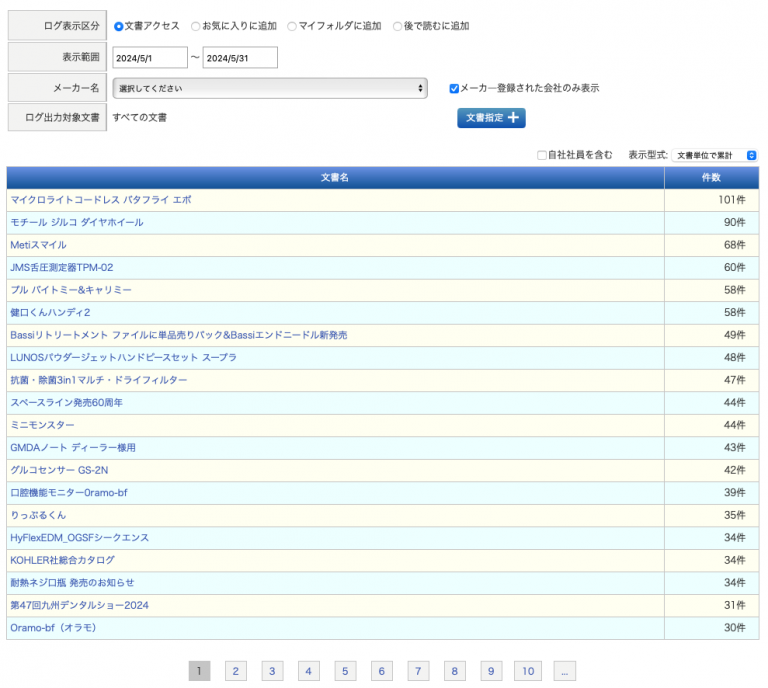Go to page 6
768x688 pixels.
(x=382, y=671)
